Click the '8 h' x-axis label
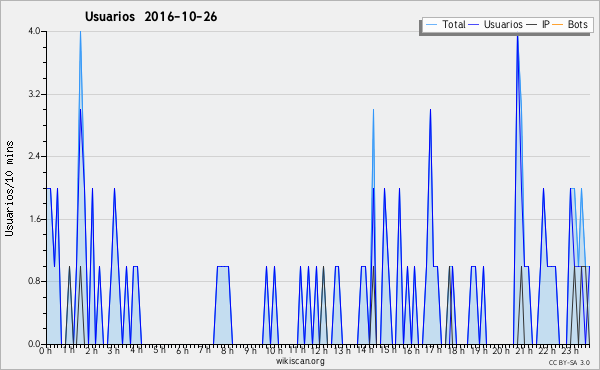 pos(227,350)
